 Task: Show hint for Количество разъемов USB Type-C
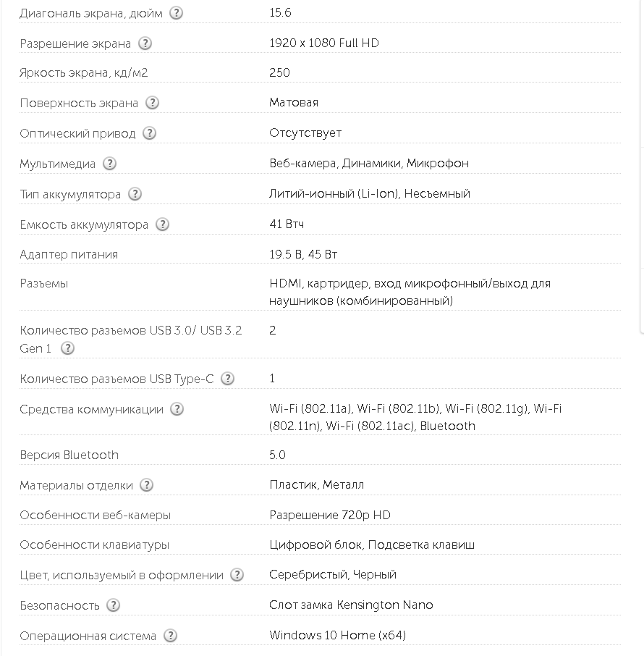pyautogui.click(x=227, y=379)
